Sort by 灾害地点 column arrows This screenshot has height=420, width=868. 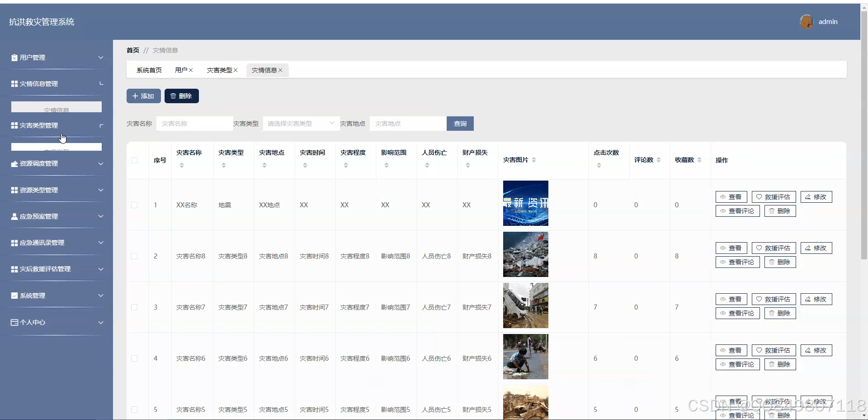[x=264, y=166]
